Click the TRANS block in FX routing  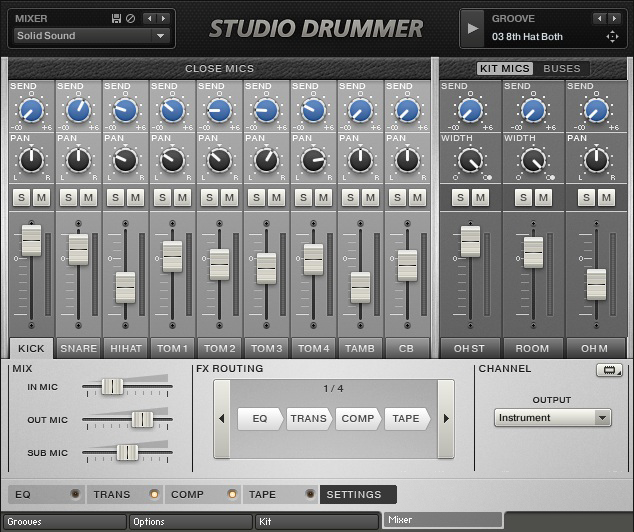309,418
